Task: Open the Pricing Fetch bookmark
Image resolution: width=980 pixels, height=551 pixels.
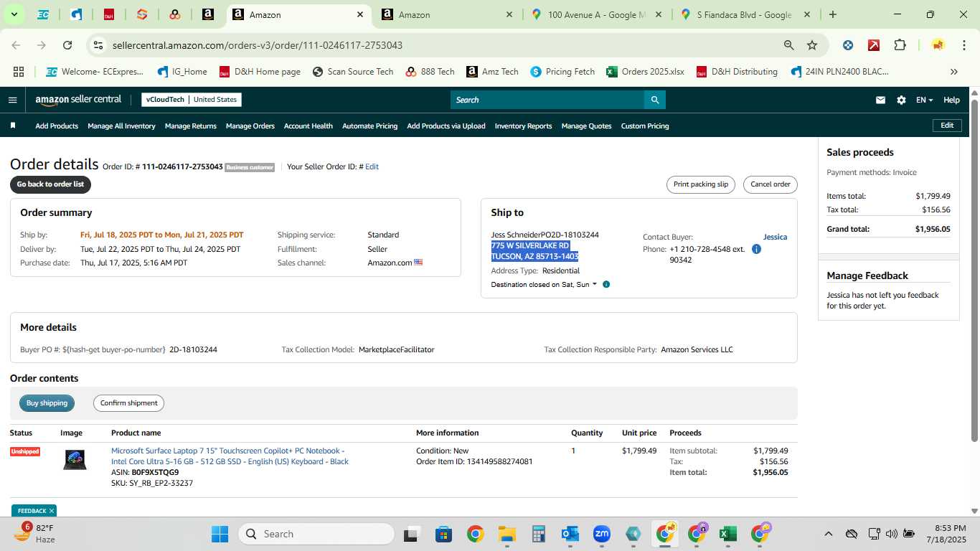Action: [562, 72]
